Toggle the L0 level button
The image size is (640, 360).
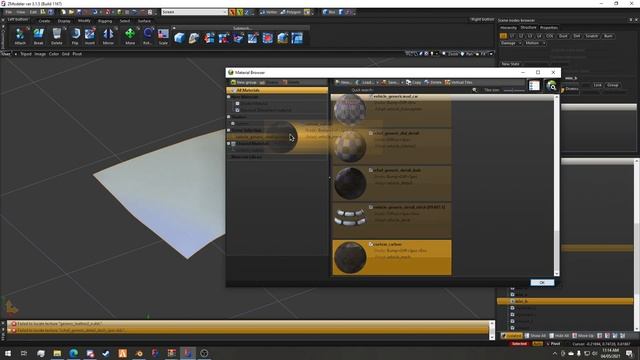pos(503,36)
